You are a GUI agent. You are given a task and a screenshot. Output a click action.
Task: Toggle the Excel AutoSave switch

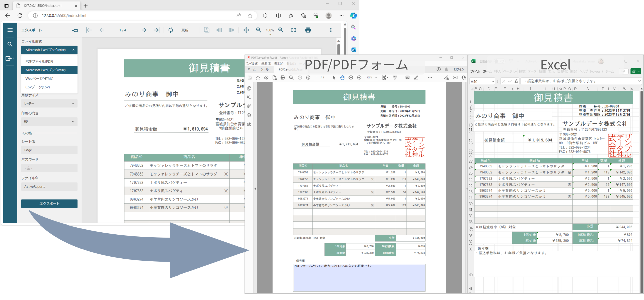[499, 61]
